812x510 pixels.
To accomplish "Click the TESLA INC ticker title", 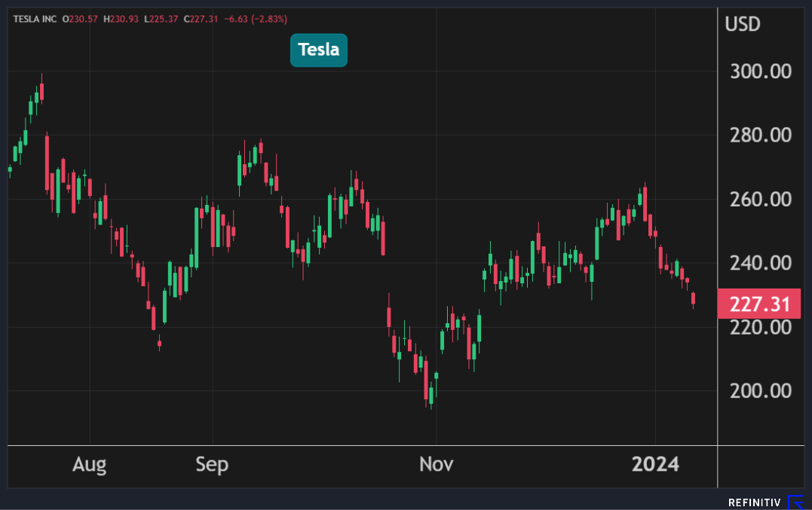I will click(x=35, y=18).
